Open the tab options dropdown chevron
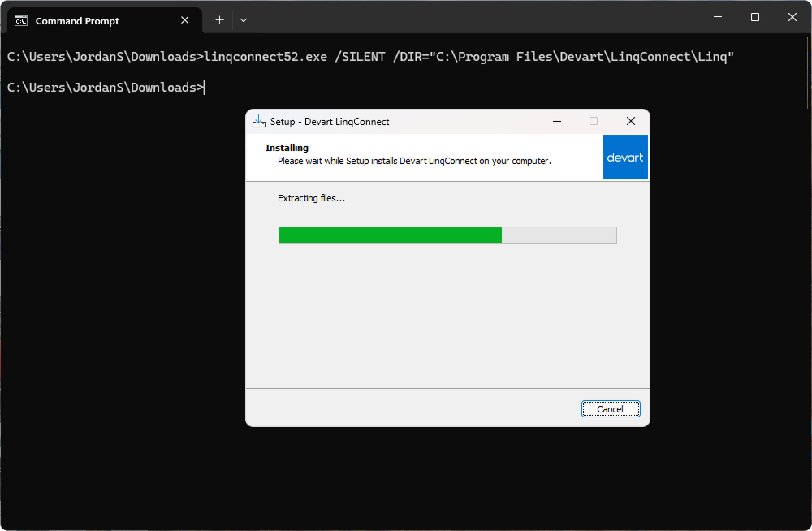Screen dimensions: 812x531 (243, 19)
